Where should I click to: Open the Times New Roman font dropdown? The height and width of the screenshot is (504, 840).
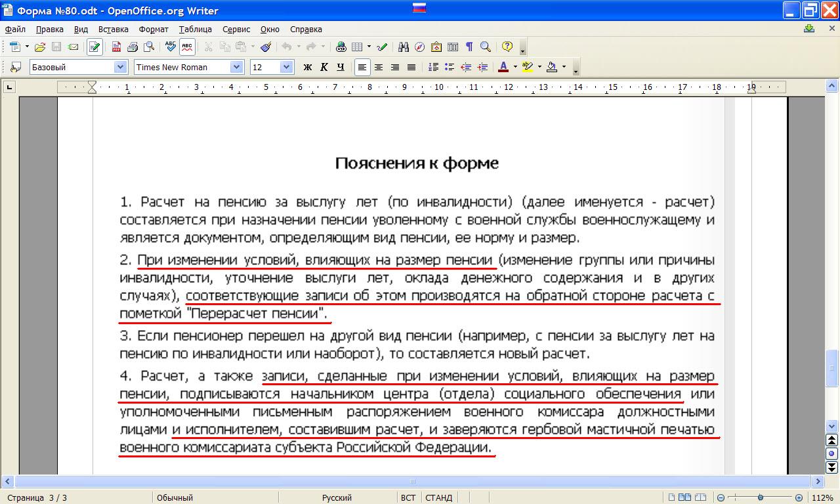coord(237,67)
